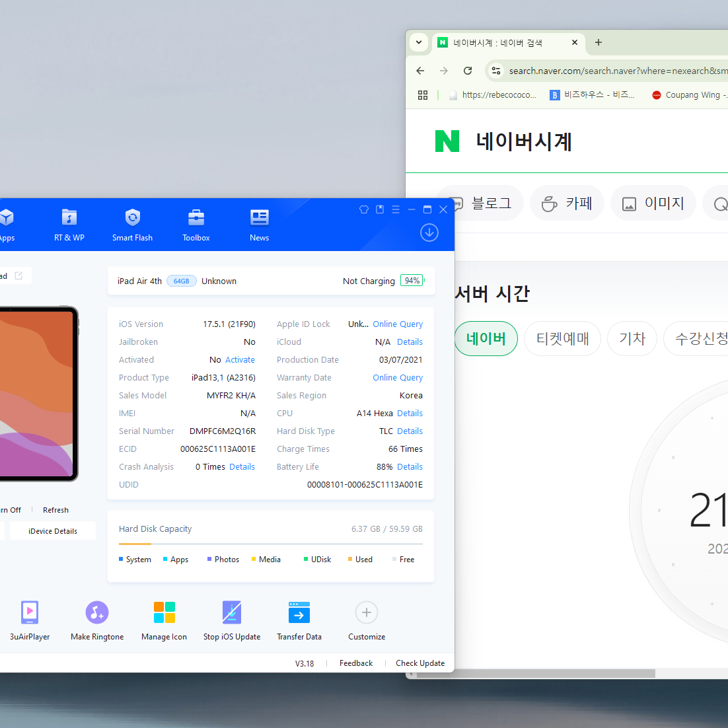Click Details link next to iCloud
The width and height of the screenshot is (728, 728).
pyautogui.click(x=410, y=342)
